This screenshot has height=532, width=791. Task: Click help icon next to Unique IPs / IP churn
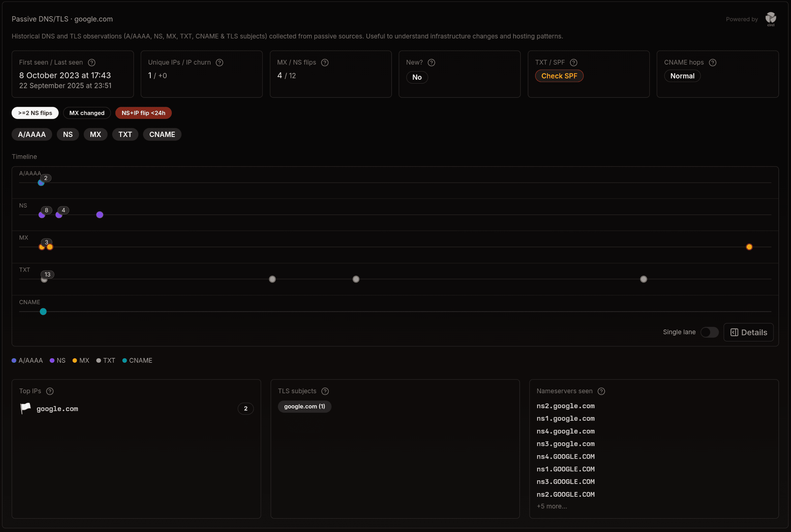point(220,63)
